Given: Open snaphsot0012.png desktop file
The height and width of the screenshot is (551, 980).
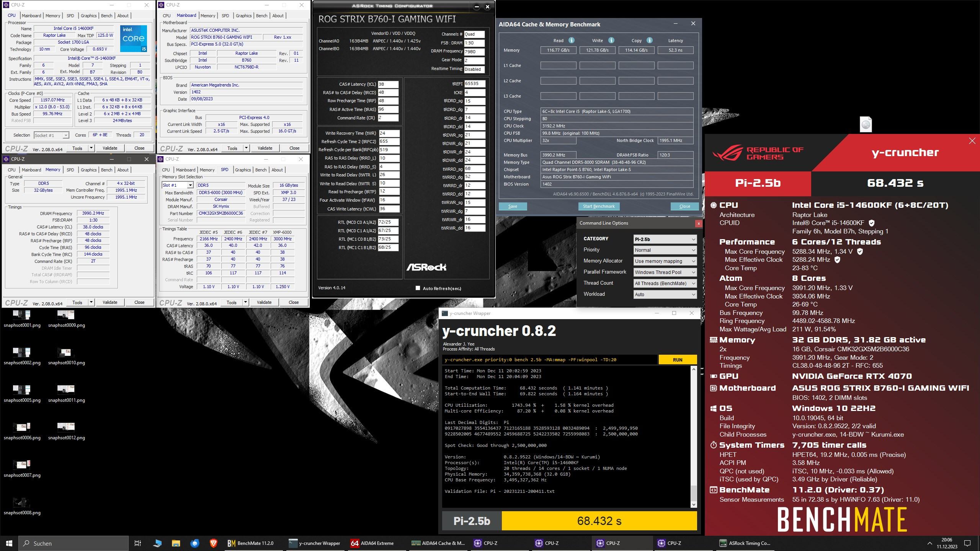Looking at the screenshot, I should (x=66, y=431).
